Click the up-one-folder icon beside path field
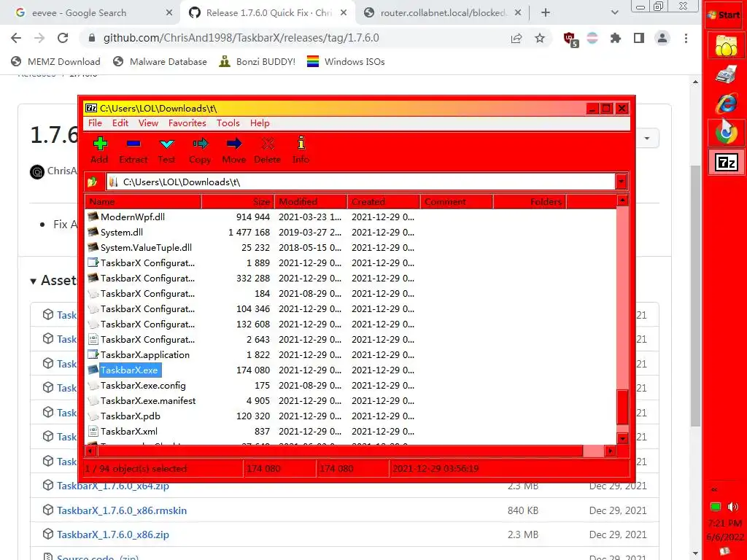This screenshot has height=560, width=747. [93, 182]
